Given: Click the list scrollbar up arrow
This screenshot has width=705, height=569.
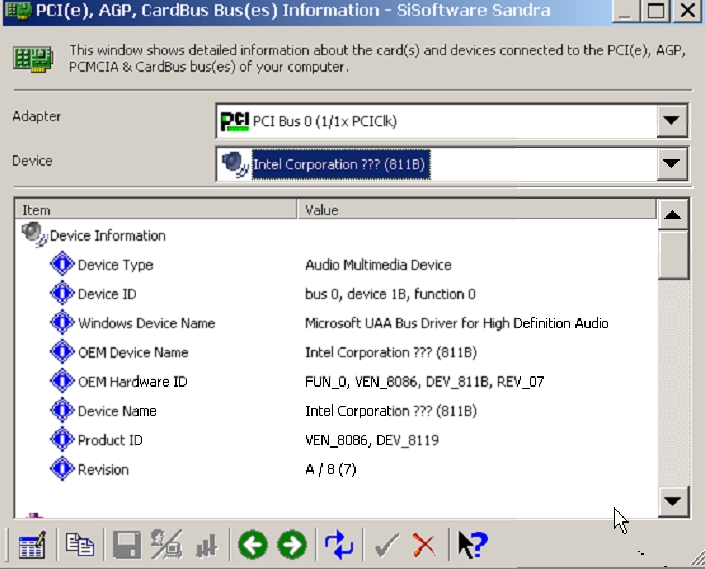Looking at the screenshot, I should click(673, 215).
